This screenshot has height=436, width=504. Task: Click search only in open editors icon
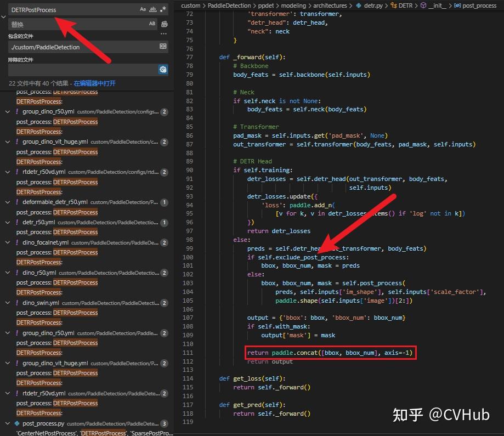(x=163, y=46)
